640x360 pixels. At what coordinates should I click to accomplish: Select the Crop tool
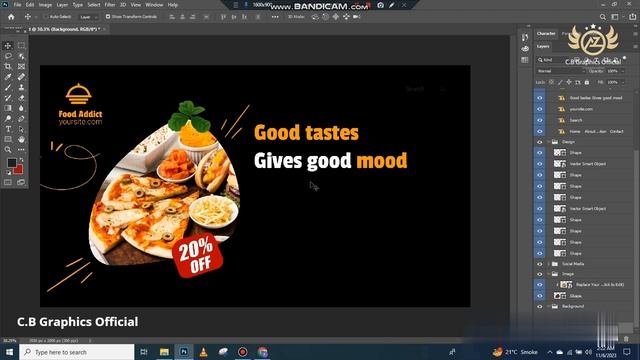point(8,66)
